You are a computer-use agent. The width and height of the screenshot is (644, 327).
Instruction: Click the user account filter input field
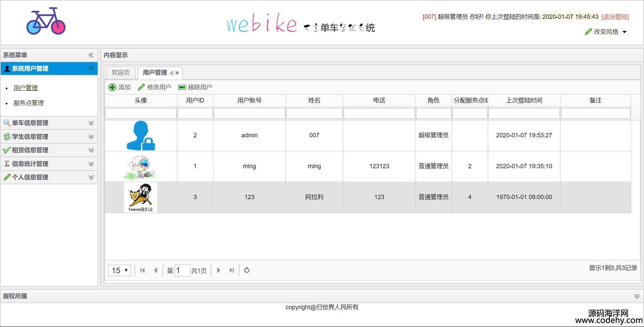click(249, 113)
